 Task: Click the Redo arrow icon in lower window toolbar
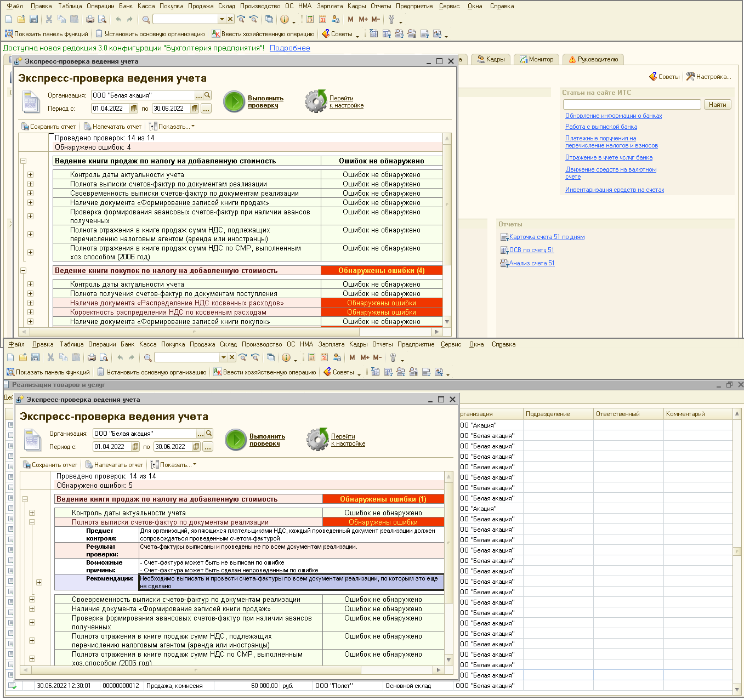[132, 357]
